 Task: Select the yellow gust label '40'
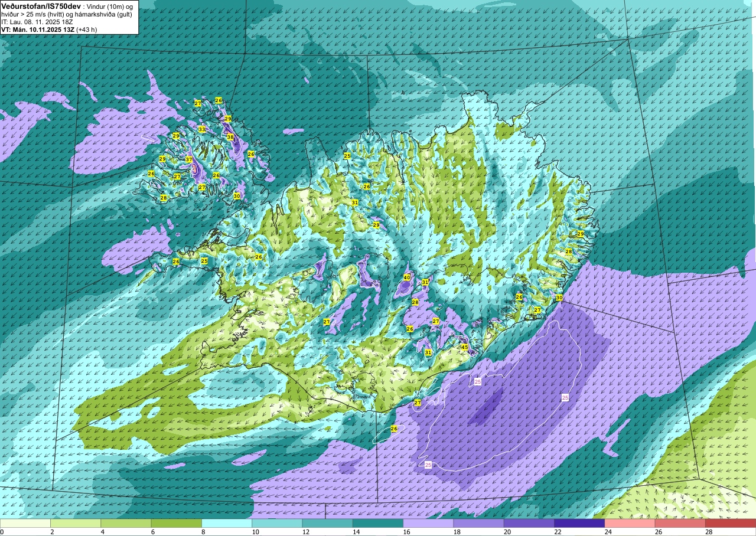click(x=407, y=277)
